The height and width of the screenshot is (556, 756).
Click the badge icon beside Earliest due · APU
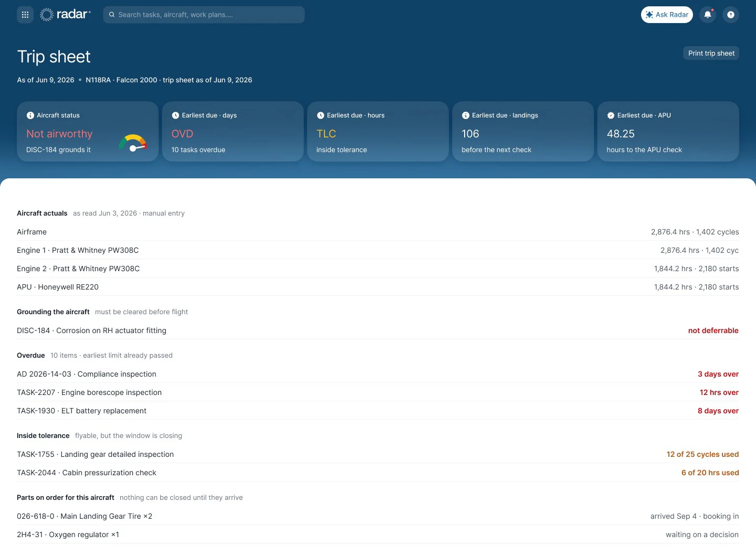click(611, 115)
